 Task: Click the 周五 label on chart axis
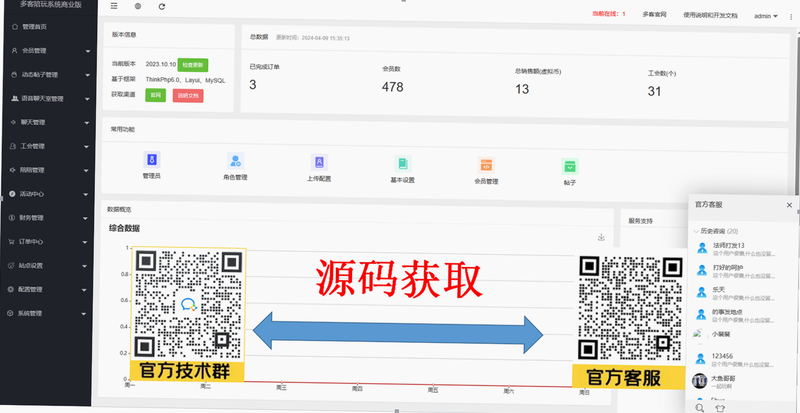pos(433,390)
